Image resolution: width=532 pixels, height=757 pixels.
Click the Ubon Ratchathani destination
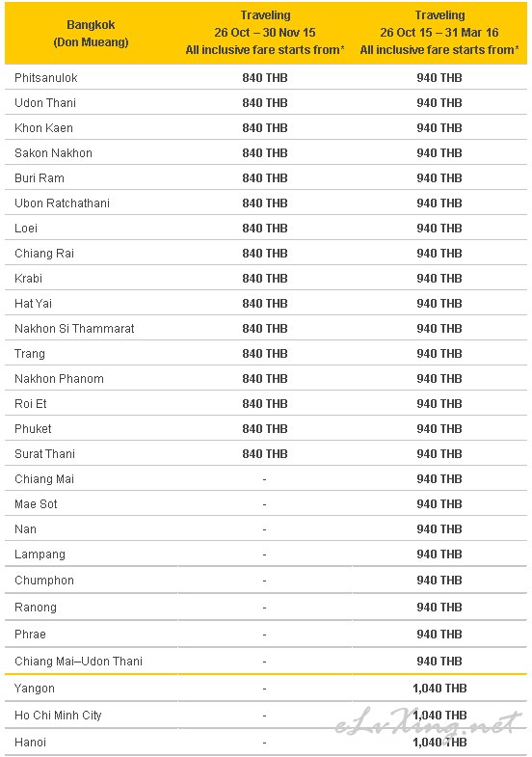point(62,203)
